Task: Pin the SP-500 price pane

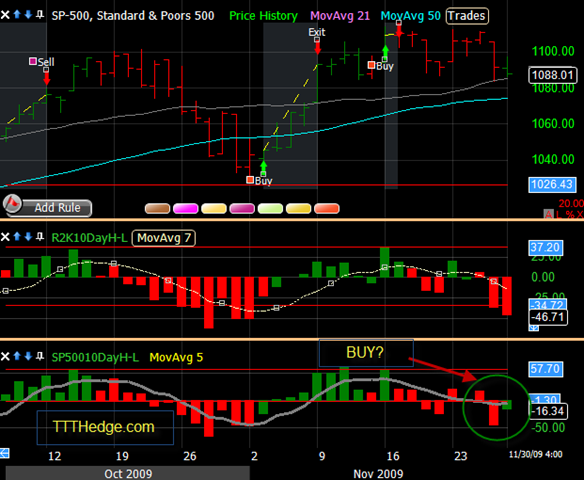Action: pos(39,15)
